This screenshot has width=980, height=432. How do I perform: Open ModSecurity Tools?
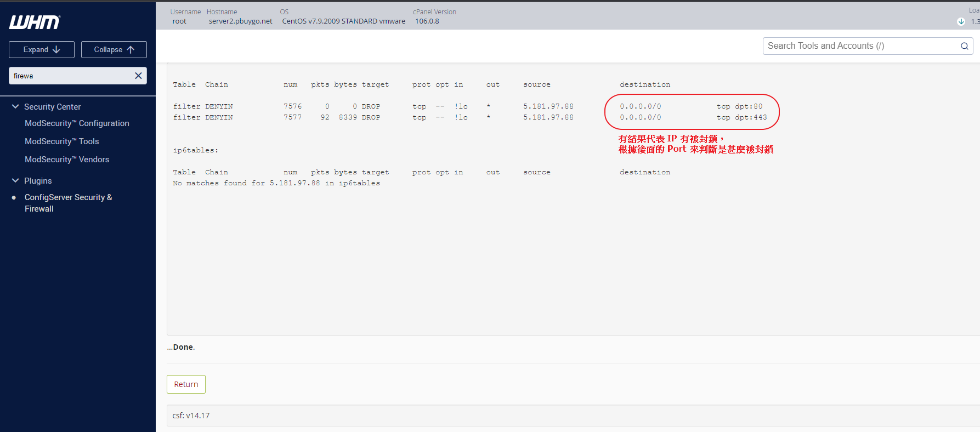61,141
